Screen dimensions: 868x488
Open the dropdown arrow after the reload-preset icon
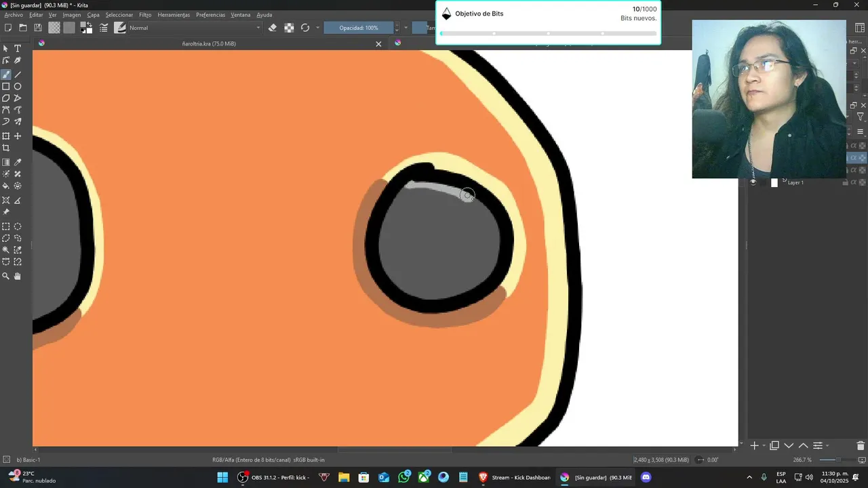[317, 28]
